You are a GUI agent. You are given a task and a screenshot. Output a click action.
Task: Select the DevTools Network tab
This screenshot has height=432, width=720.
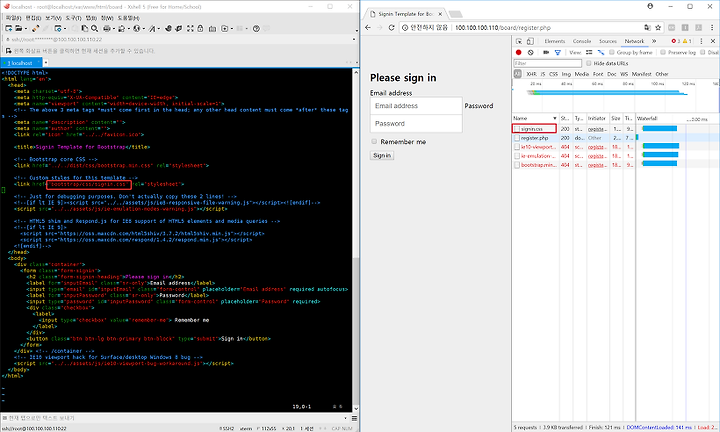pyautogui.click(x=634, y=41)
